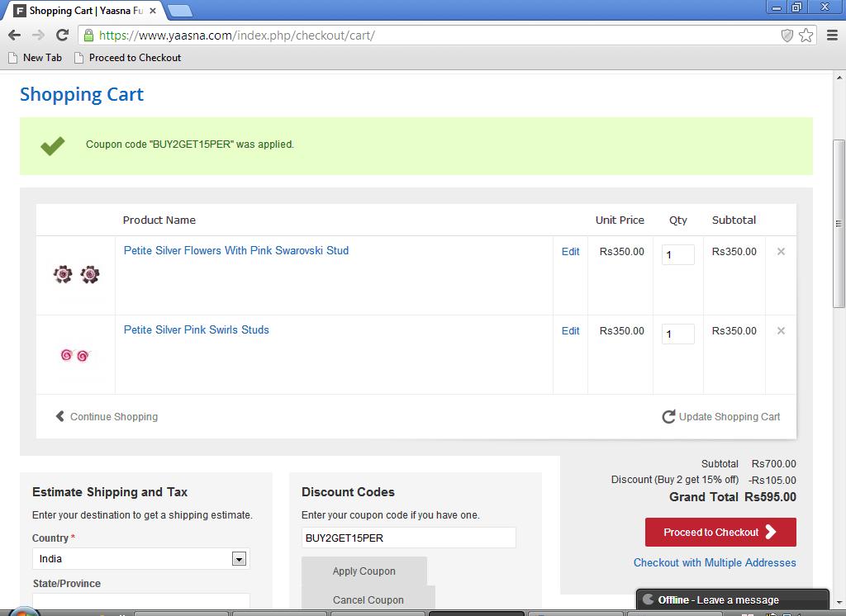Open the Country dropdown showing India
The width and height of the screenshot is (846, 616).
point(238,559)
